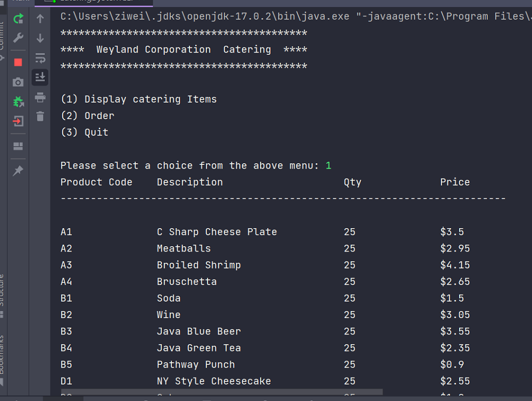Viewport: 532px width, 401px height.
Task: Click the price $0.9
Action: [452, 365]
